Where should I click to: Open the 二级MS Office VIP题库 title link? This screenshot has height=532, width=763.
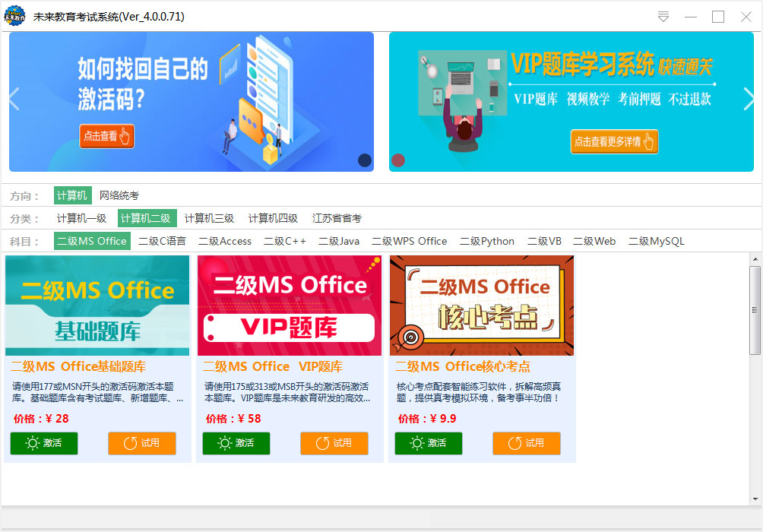273,366
